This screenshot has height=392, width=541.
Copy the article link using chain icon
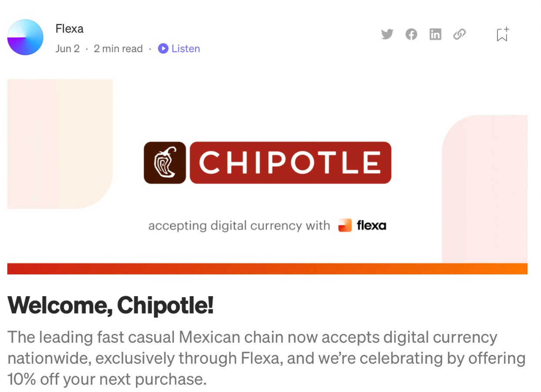pos(460,34)
